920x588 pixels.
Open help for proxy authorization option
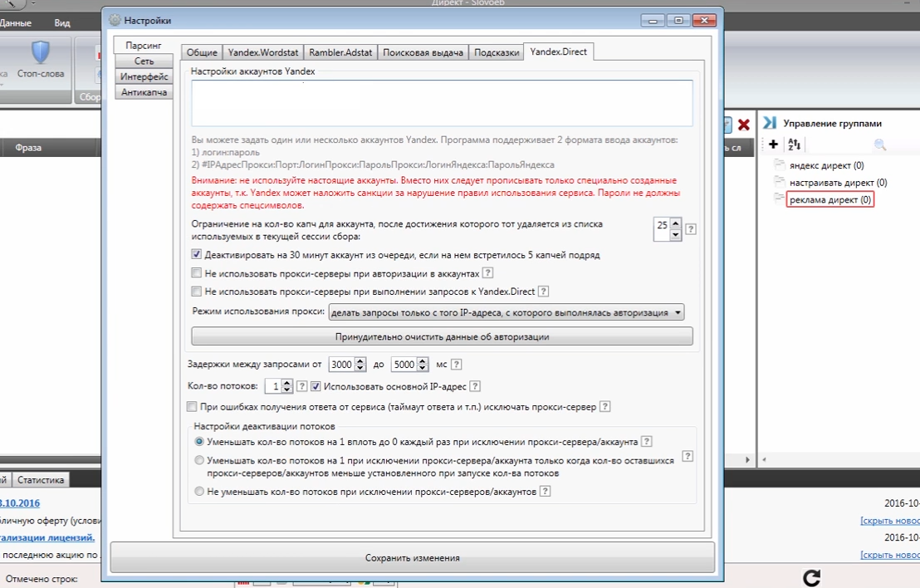coord(487,273)
